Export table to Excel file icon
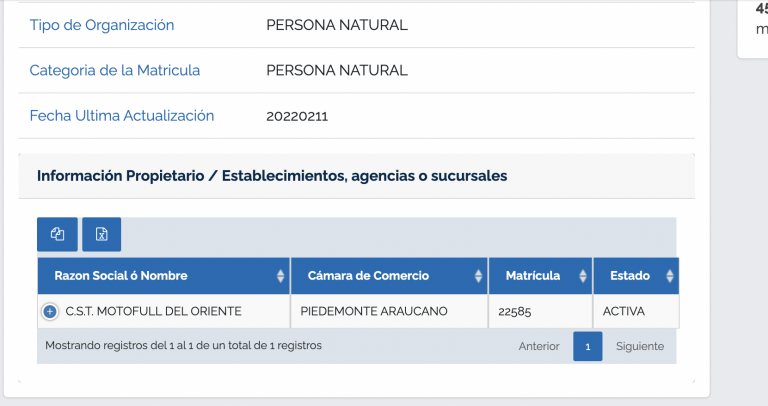 coord(101,234)
